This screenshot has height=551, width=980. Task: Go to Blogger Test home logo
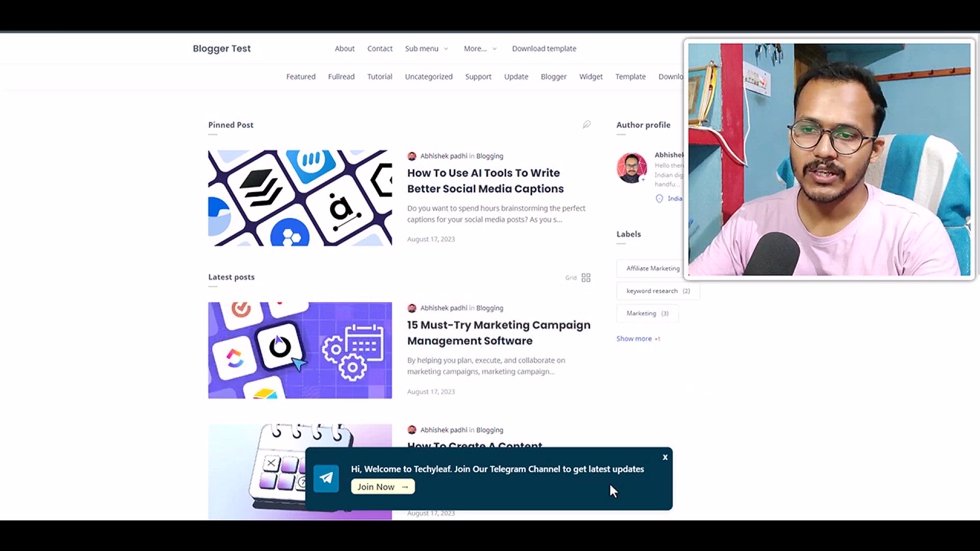pos(222,48)
